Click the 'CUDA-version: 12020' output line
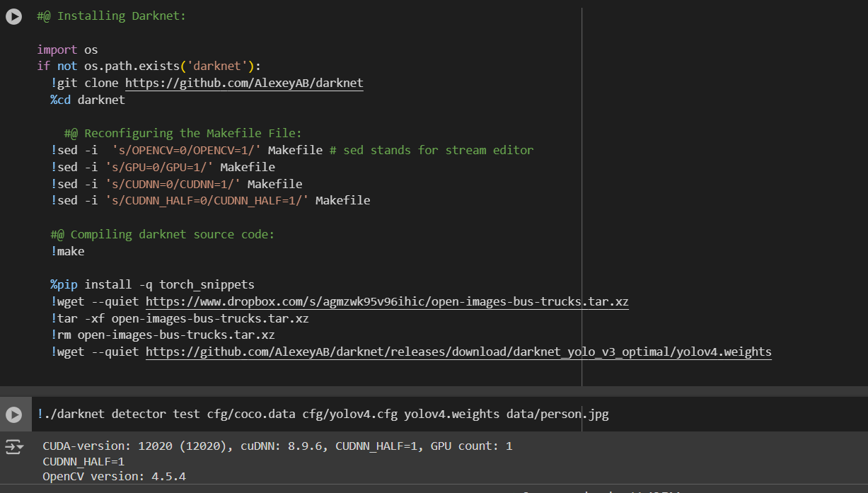Viewport: 868px width, 493px height. pos(277,446)
